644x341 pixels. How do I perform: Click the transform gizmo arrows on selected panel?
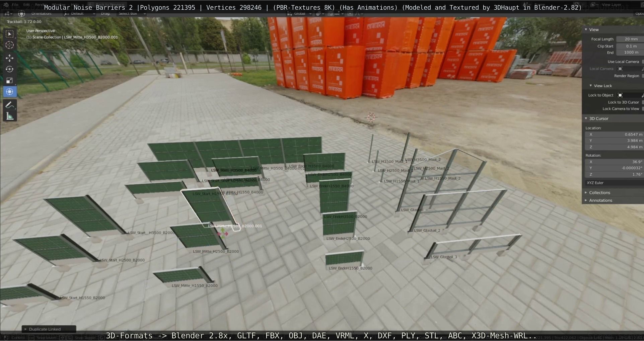point(223,233)
